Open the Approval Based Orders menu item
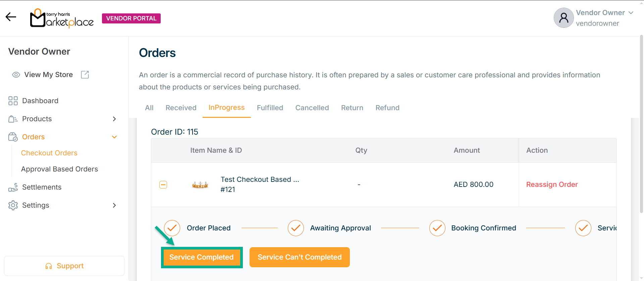Screen dimensions: 644x281 (59, 169)
